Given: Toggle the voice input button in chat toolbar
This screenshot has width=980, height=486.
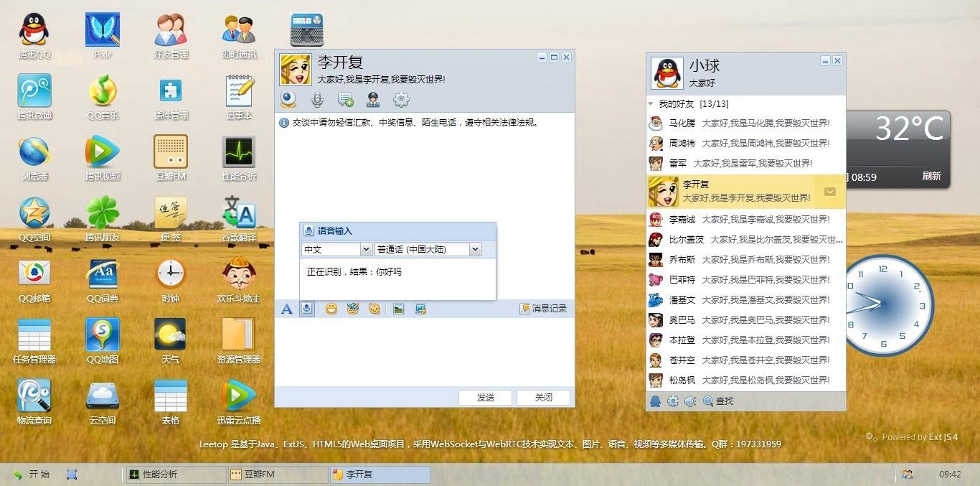Looking at the screenshot, I should [x=306, y=309].
